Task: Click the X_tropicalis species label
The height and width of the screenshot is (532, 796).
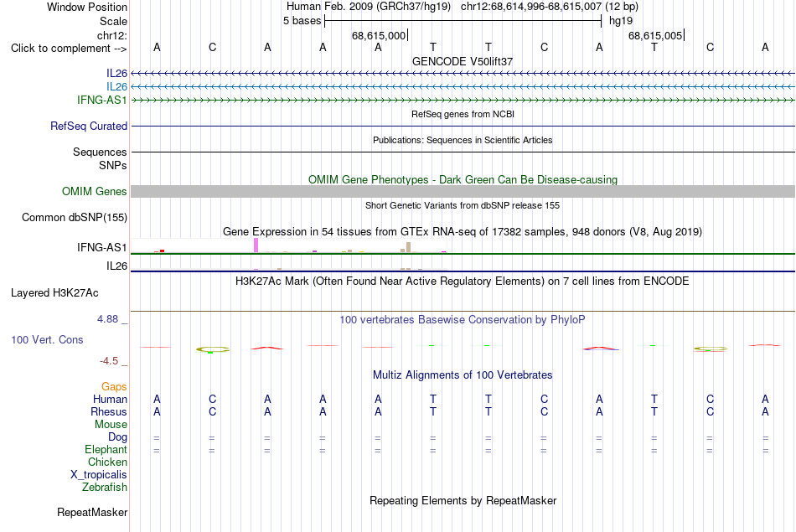Action: pos(99,475)
